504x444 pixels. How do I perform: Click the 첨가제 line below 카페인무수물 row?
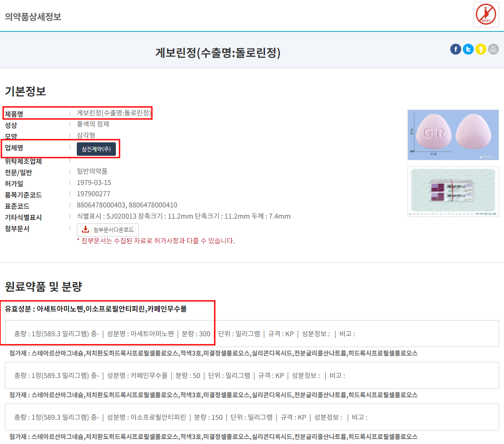[x=213, y=395]
